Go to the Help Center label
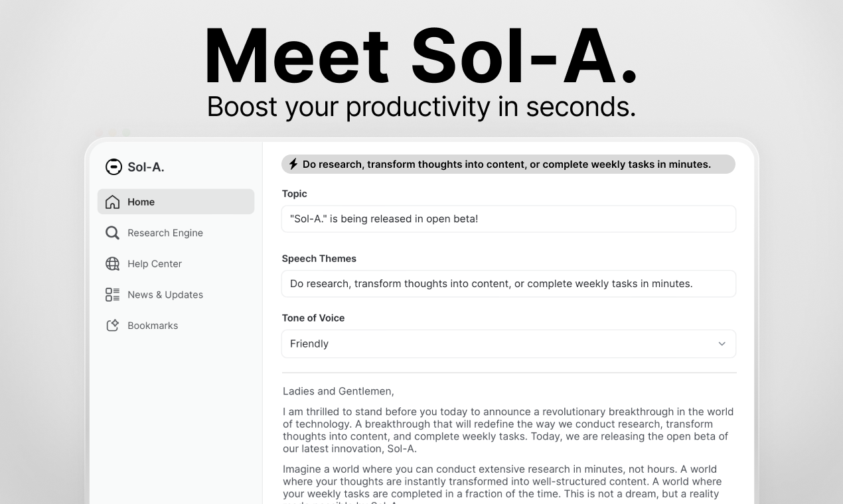843x504 pixels. coord(155,264)
